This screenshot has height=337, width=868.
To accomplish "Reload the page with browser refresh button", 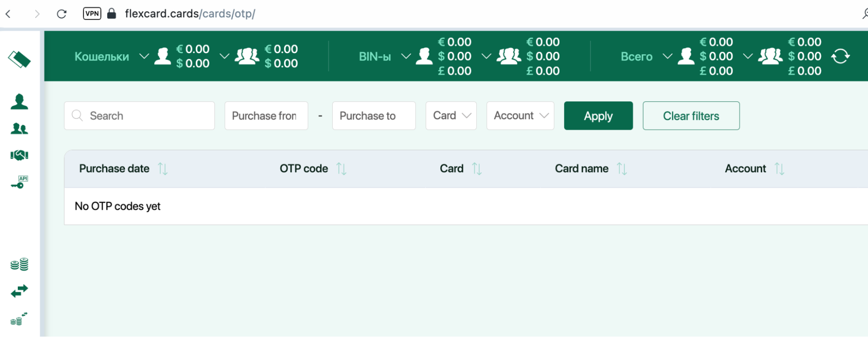I will click(62, 14).
